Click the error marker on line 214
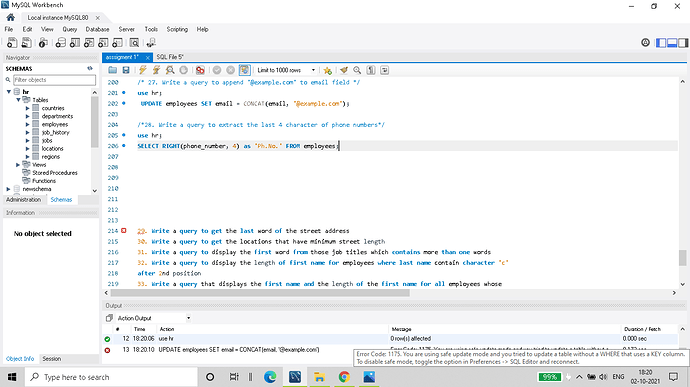The width and height of the screenshot is (690, 387). [124, 231]
